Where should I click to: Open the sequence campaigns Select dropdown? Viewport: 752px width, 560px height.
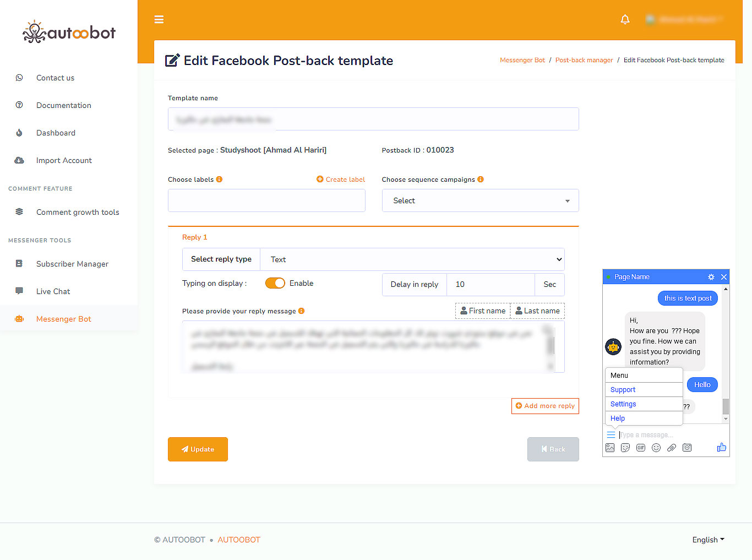[x=480, y=200]
